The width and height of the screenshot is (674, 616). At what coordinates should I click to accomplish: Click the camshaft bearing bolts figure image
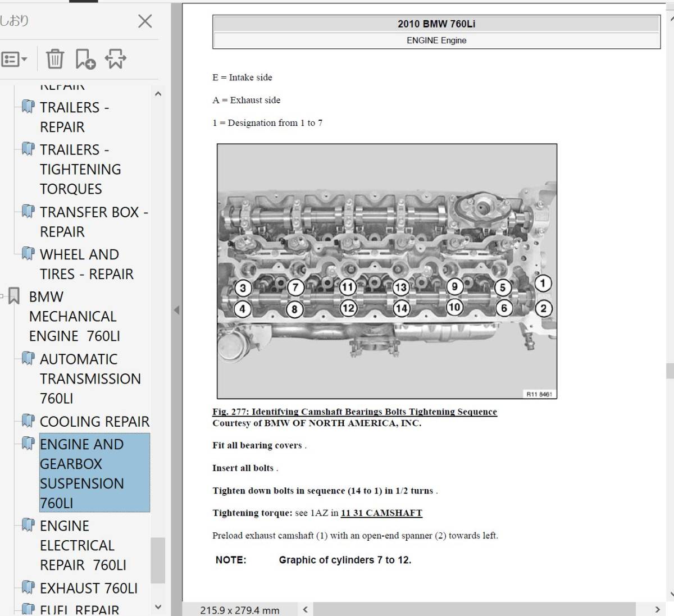[387, 271]
